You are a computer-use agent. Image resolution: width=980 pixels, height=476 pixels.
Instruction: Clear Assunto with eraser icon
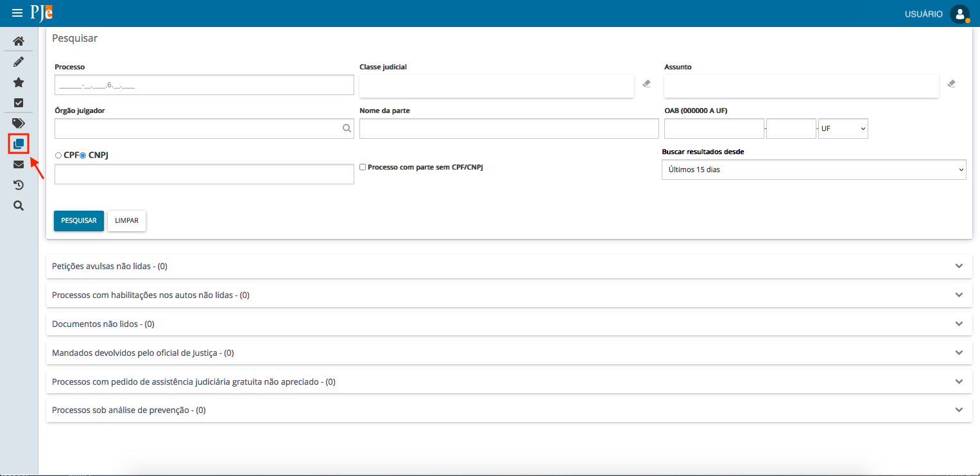click(x=951, y=84)
